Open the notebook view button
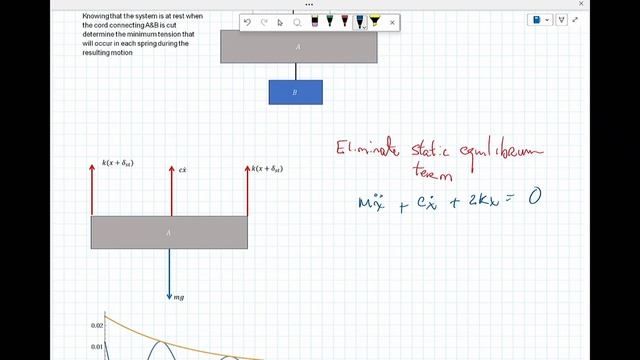Screen dimensions: 640x360 click(x=537, y=20)
